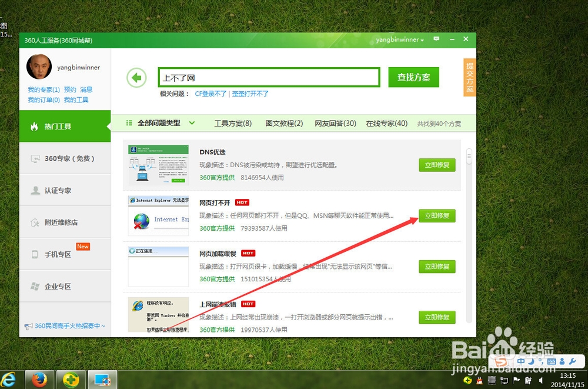
Task: Click the yangbinwinner avatar photo
Action: (x=39, y=67)
